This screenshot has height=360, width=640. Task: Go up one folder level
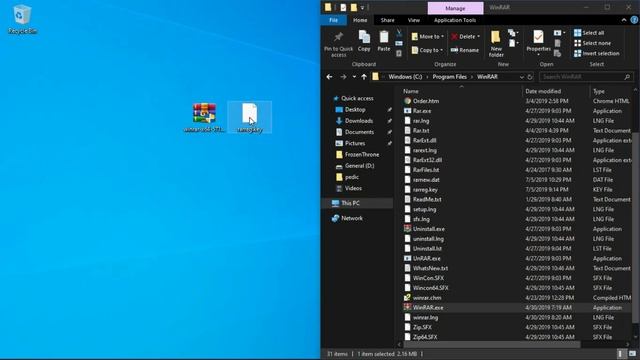point(364,77)
